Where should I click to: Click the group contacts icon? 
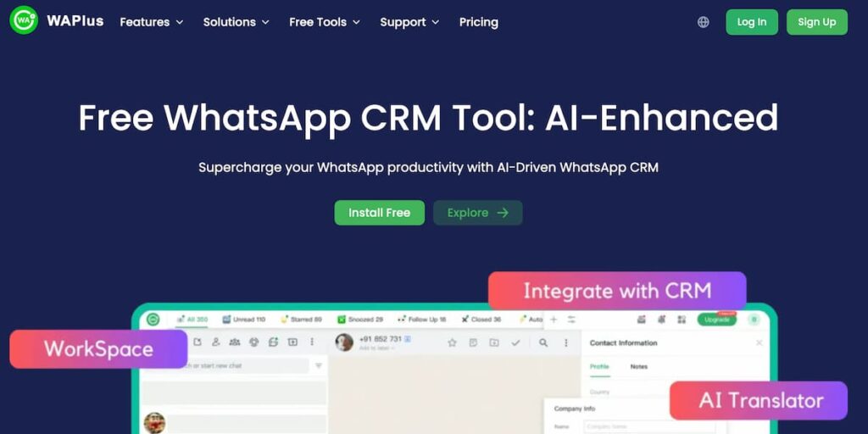point(235,342)
